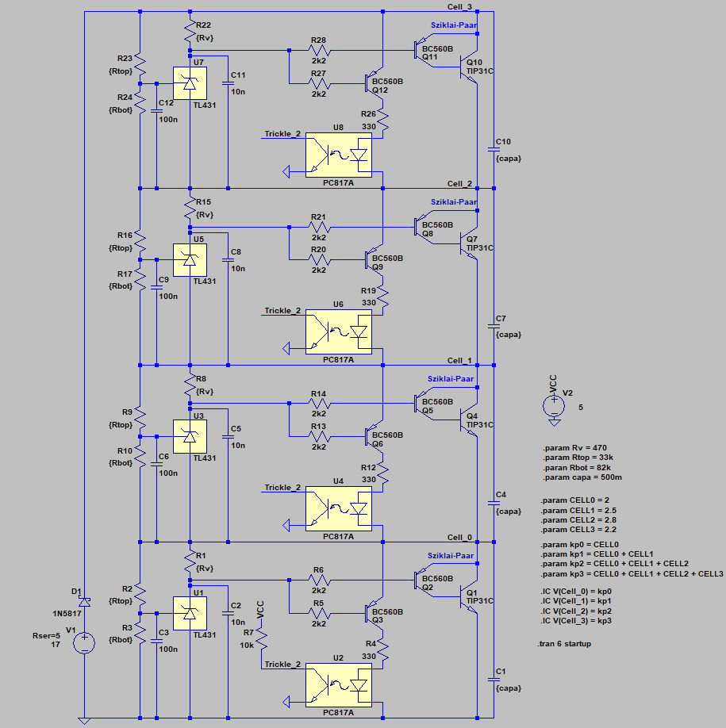Click the '.tran 6 startup' simulation directive
726x728 pixels.
[x=564, y=643]
